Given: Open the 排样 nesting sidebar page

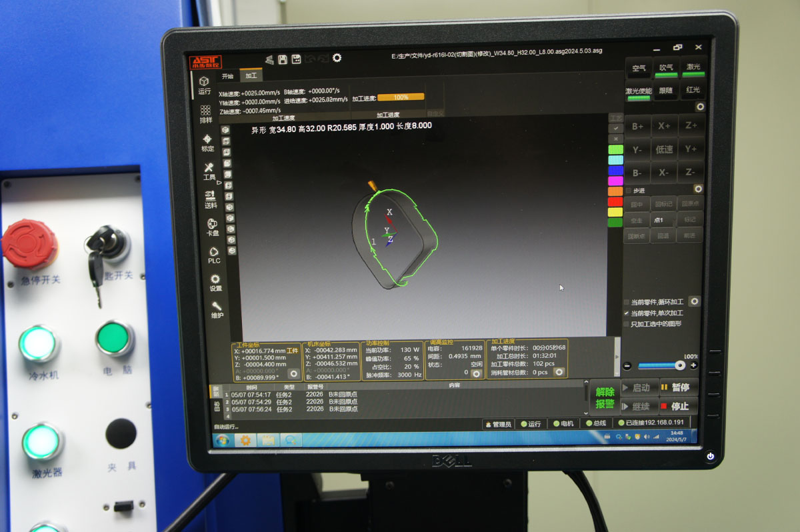Looking at the screenshot, I should coord(206,115).
